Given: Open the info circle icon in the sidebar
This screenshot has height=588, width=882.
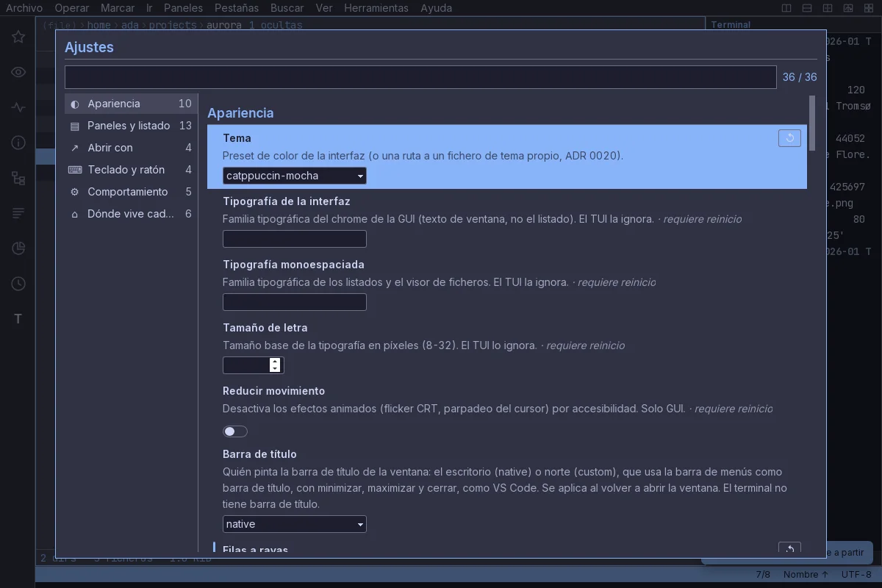Looking at the screenshot, I should [x=18, y=143].
